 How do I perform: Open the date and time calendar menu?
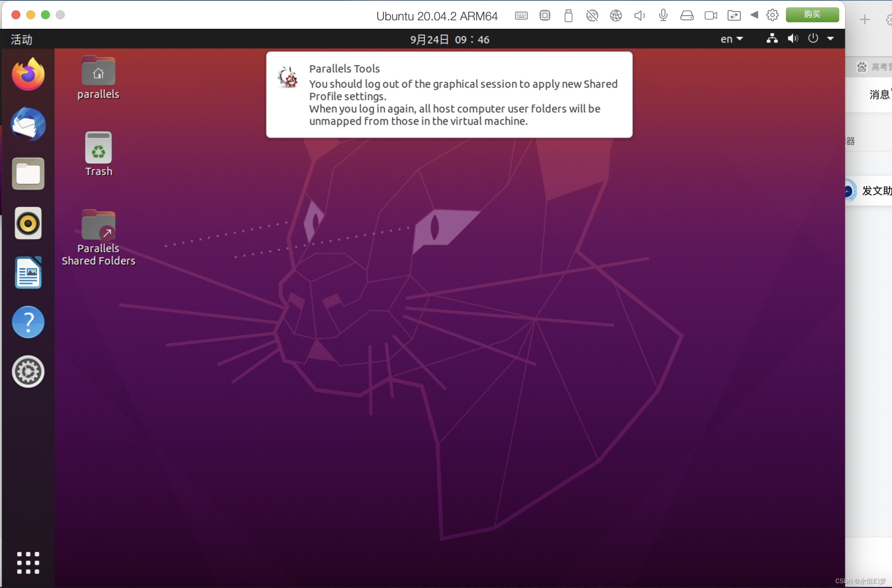[449, 40]
